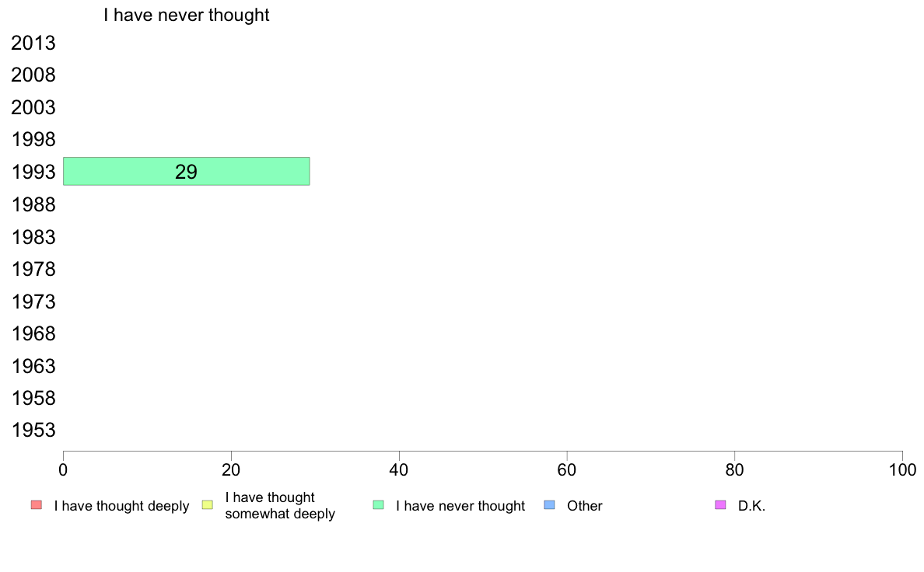Toggle 'I have thought deeply' legend label

121,505
